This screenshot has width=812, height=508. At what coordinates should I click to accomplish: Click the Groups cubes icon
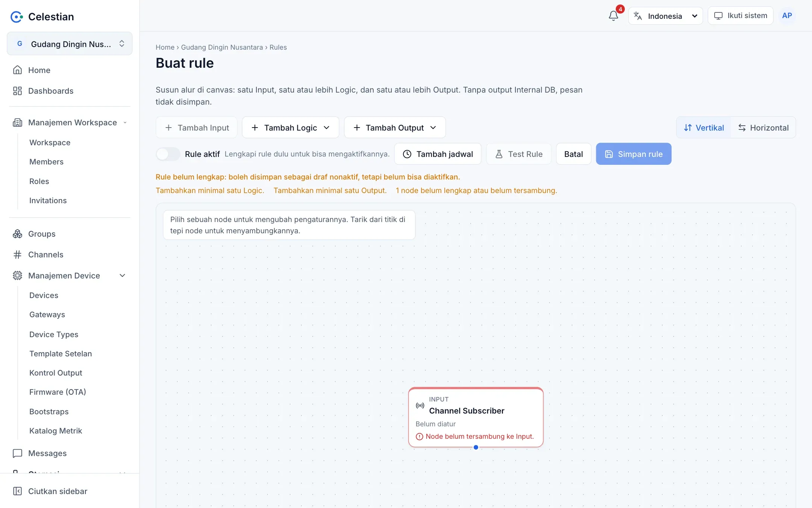[x=17, y=234]
